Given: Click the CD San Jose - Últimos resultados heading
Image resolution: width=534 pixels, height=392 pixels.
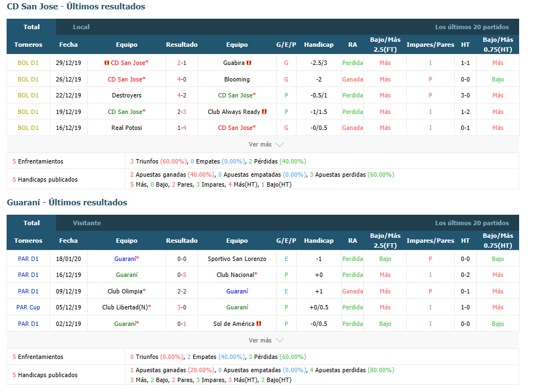Looking at the screenshot, I should [76, 7].
